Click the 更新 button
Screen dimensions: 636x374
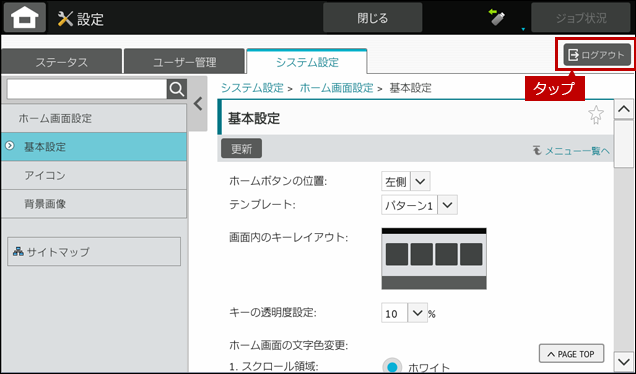tap(241, 148)
